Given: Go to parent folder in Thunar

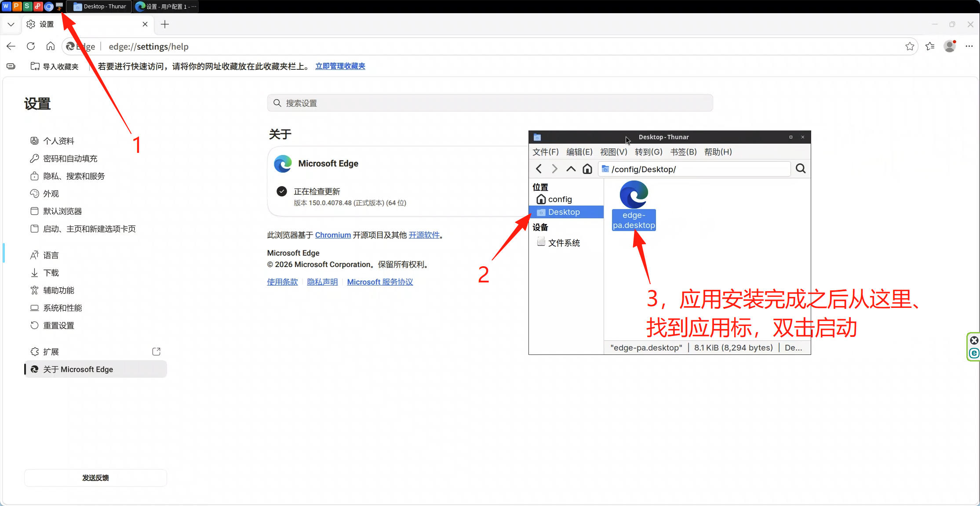Looking at the screenshot, I should point(571,169).
